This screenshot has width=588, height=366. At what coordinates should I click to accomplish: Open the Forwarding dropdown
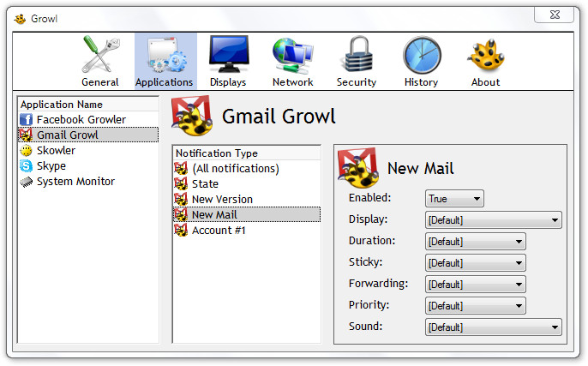(x=476, y=285)
